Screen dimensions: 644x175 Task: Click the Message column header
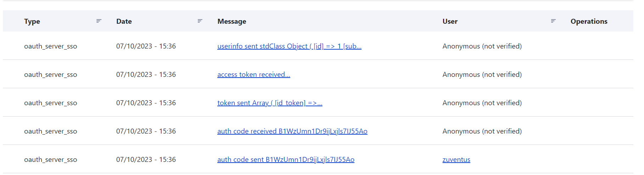(232, 22)
